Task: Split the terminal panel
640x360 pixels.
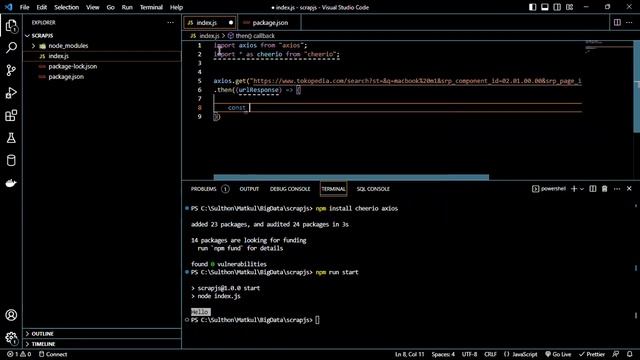Action: tap(593, 189)
